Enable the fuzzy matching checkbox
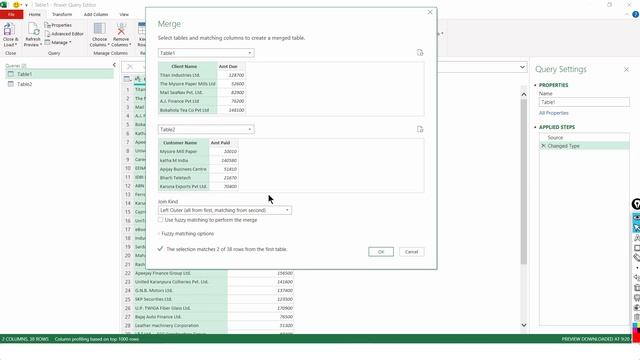Viewport: 640px width, 360px height. (x=160, y=220)
